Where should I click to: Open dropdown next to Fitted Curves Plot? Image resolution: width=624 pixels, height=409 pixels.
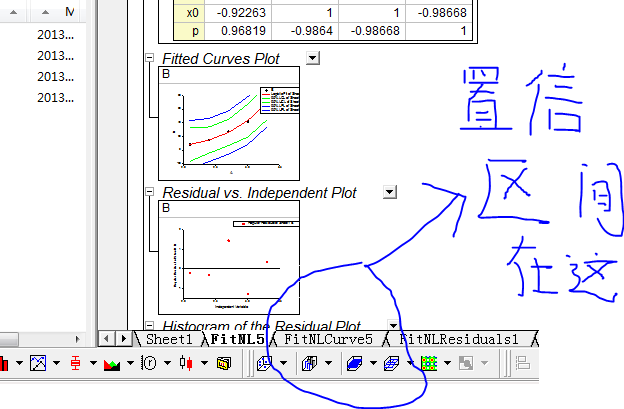pyautogui.click(x=313, y=58)
